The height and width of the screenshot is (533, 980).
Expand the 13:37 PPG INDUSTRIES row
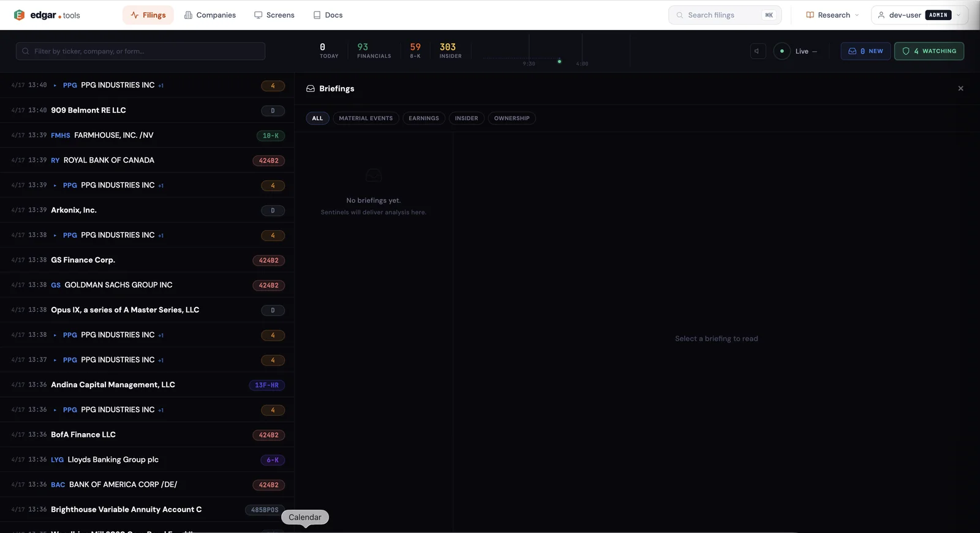(55, 360)
